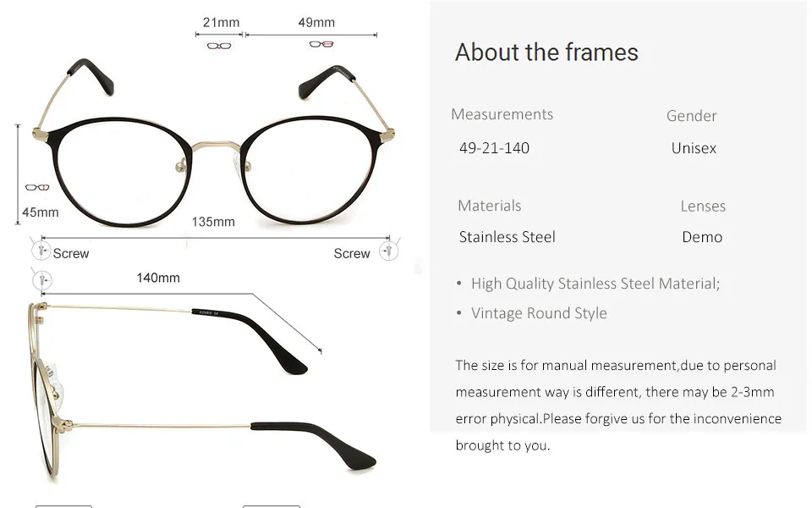Click the Stainless Steel materials value
812x508 pixels.
click(x=507, y=237)
